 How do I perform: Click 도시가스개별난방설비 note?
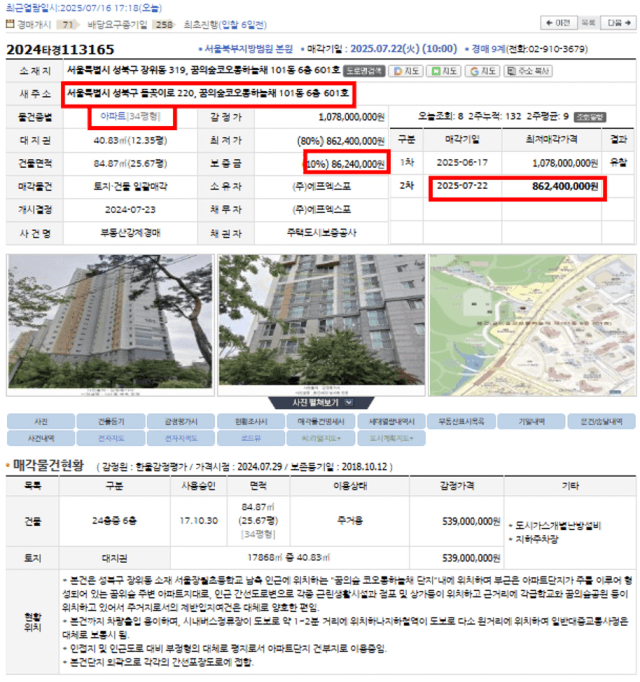coord(558,525)
